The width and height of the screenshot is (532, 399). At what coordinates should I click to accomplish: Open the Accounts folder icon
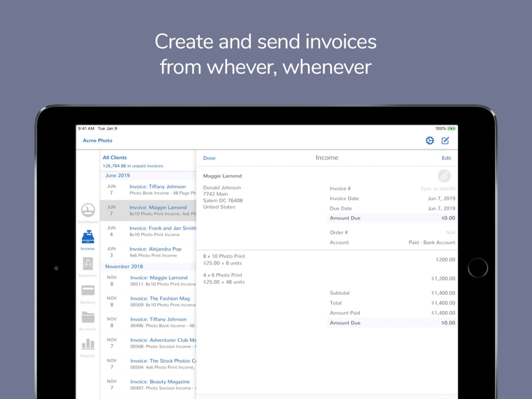(x=88, y=317)
